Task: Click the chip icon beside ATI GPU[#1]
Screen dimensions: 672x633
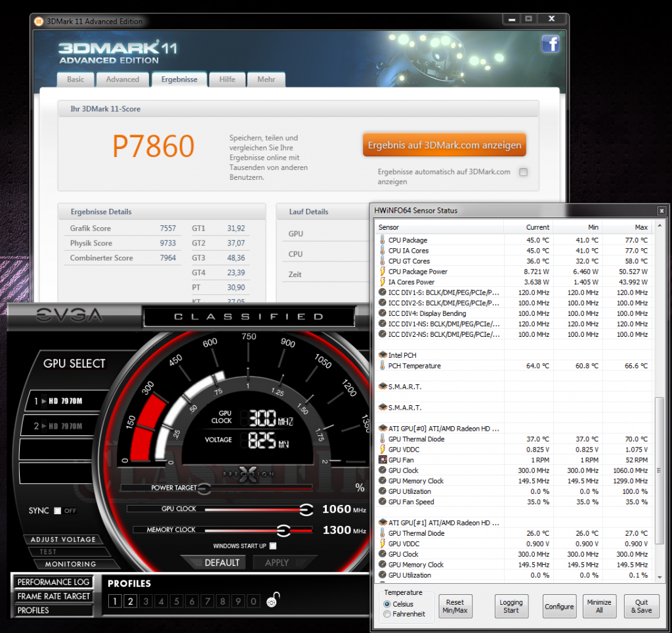Action: [x=383, y=522]
